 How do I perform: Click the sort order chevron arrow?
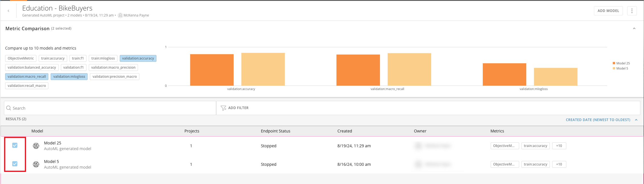tap(636, 120)
